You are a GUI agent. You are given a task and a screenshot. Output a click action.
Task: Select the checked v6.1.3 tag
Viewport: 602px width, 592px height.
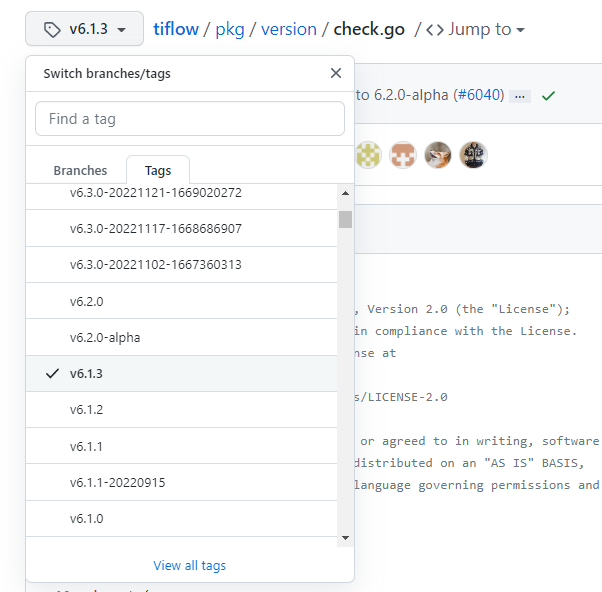(86, 373)
